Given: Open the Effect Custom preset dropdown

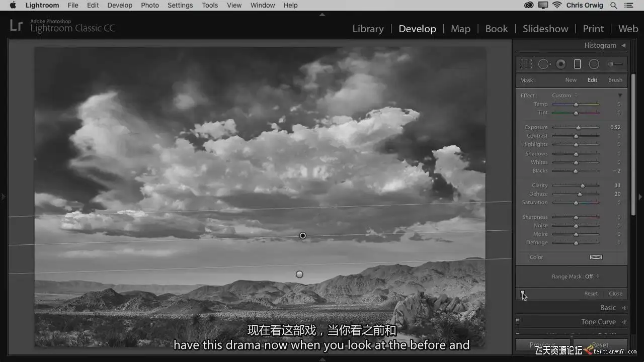Looking at the screenshot, I should [565, 96].
